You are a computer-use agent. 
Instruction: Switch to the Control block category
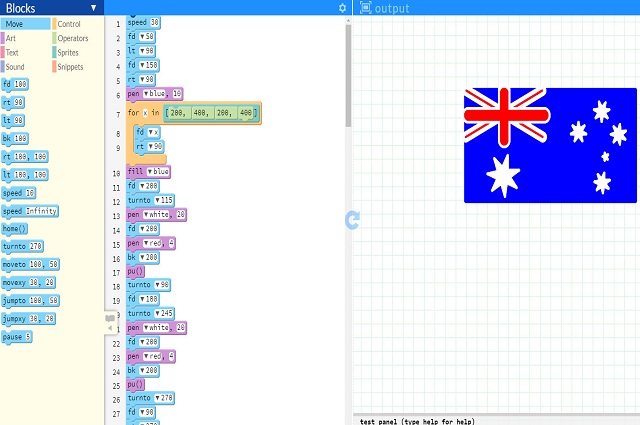point(69,24)
